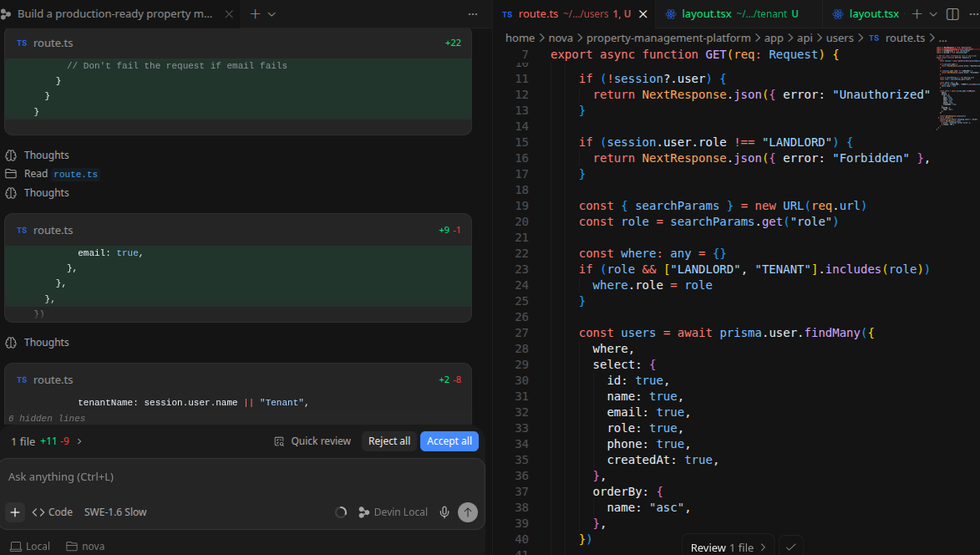Open new editor tab with plus icon

pyautogui.click(x=917, y=13)
